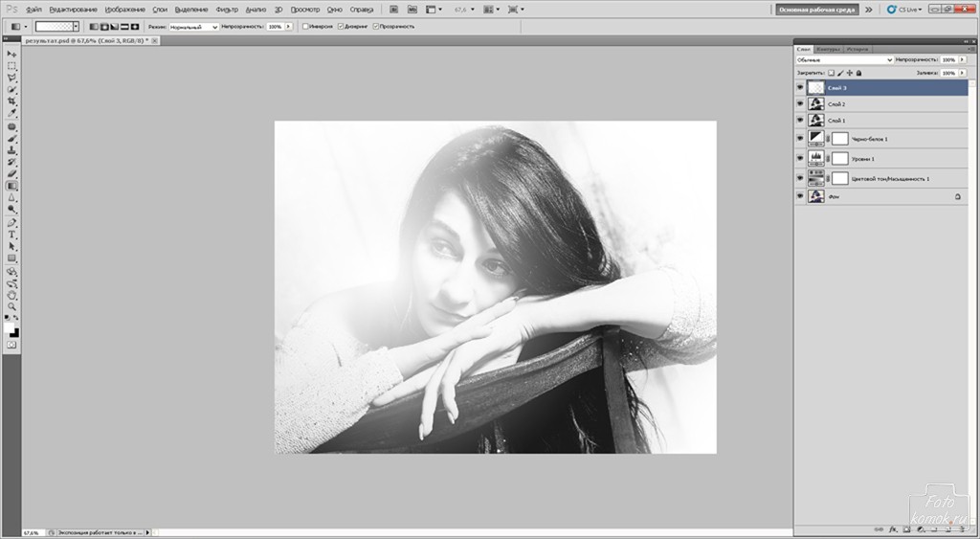This screenshot has width=980, height=539.
Task: Open layer opacity slider arrow
Action: 962,59
